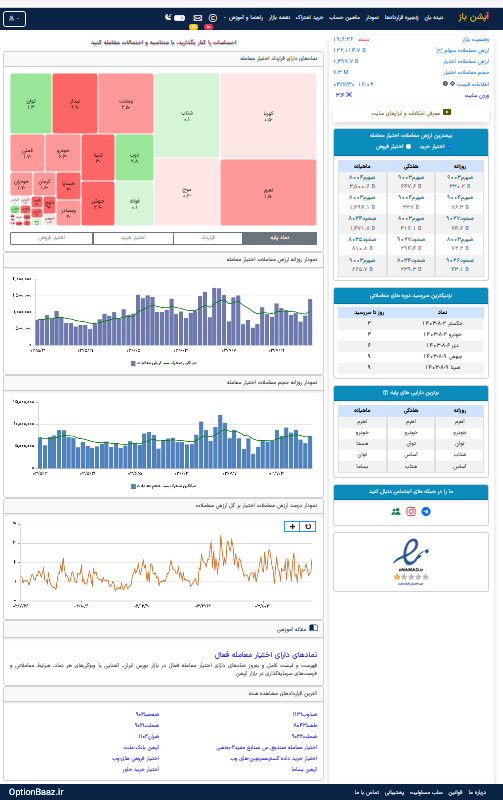Viewport: 503px width, 800px height.
Task: Click the خودرو ۱۴۰۳-۰۸-۰۲ expiry row
Action: 411,335
